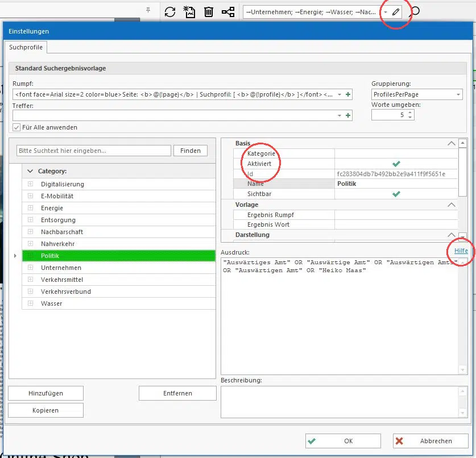Switch to the Suchprofile tab
The width and height of the screenshot is (476, 458).
(x=26, y=47)
